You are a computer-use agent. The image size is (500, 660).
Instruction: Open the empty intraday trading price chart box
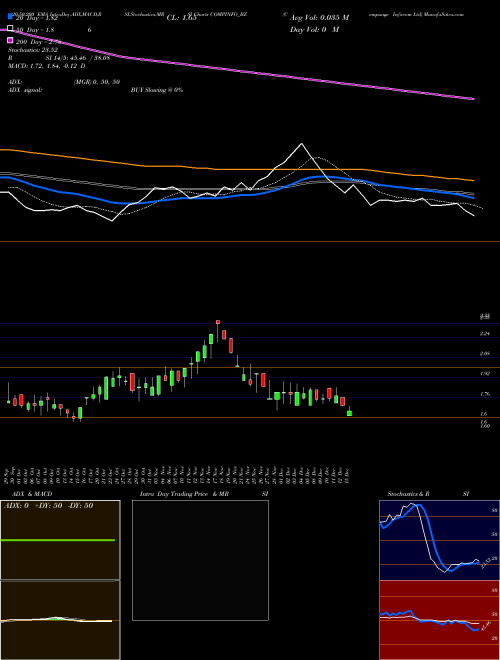click(x=200, y=560)
